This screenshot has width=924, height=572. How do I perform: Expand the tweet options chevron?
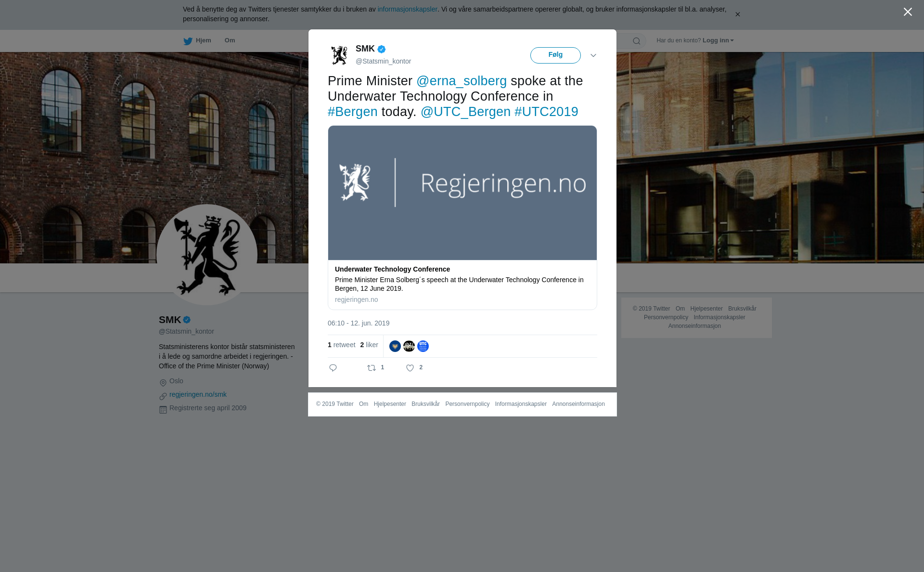click(593, 56)
